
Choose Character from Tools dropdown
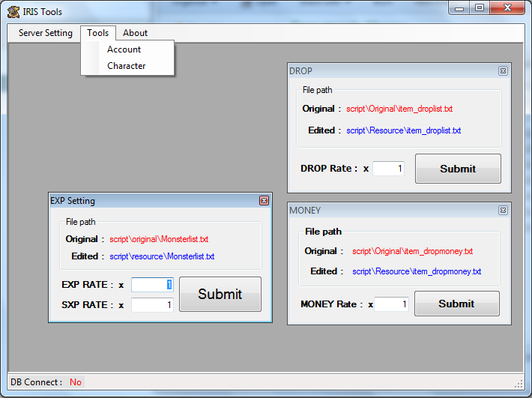127,66
